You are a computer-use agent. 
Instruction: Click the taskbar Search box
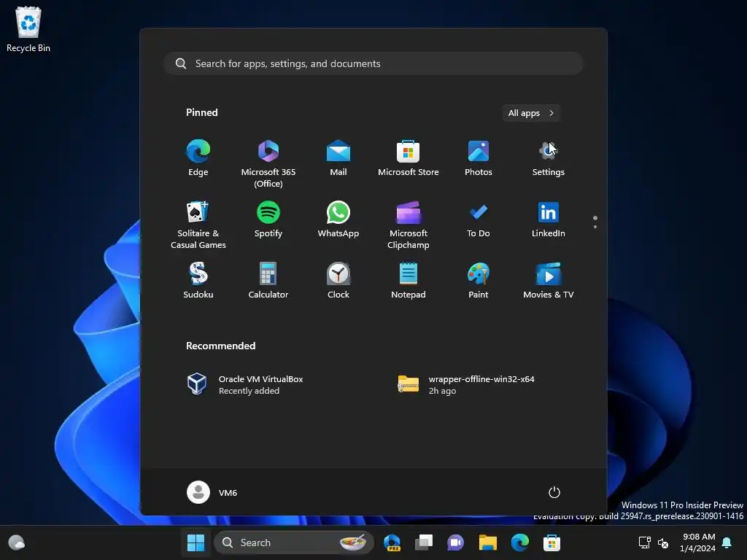(x=294, y=542)
